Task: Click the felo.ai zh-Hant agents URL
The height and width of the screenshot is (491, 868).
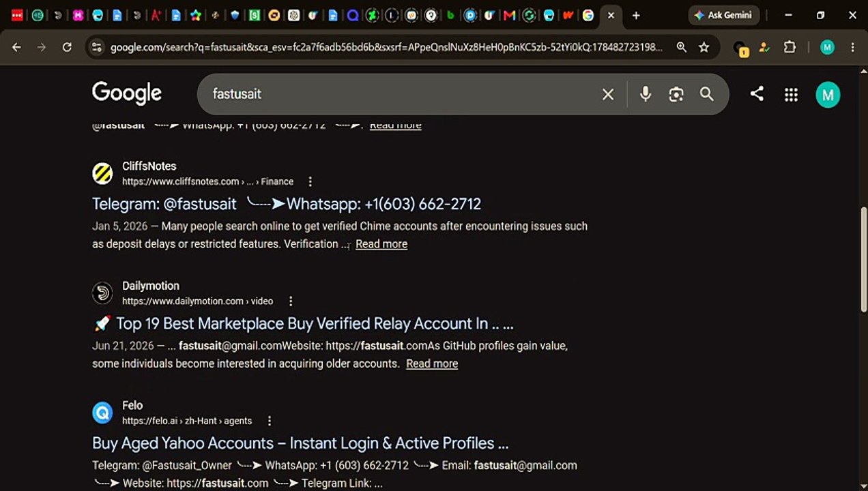Action: pos(187,421)
